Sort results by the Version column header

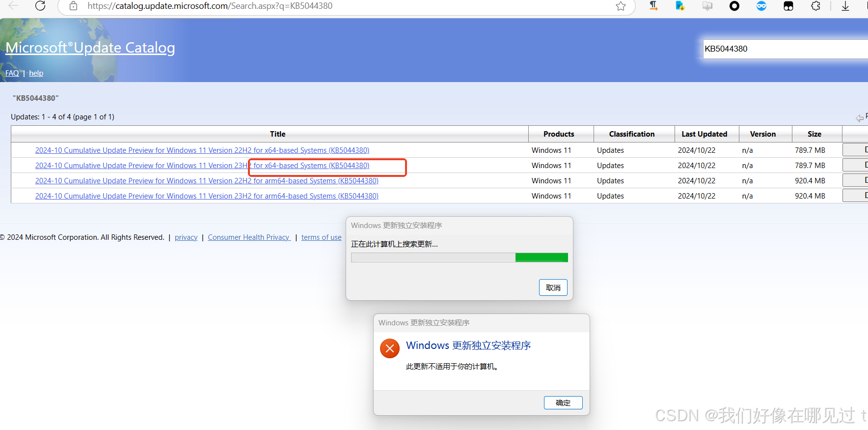(x=763, y=134)
